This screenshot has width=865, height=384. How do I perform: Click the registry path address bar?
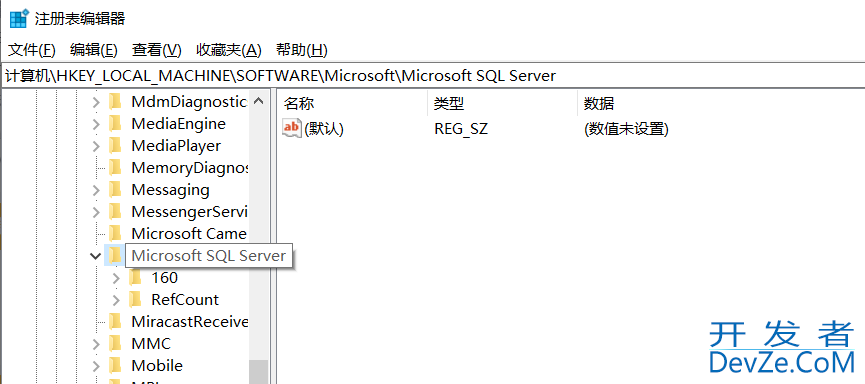click(432, 76)
